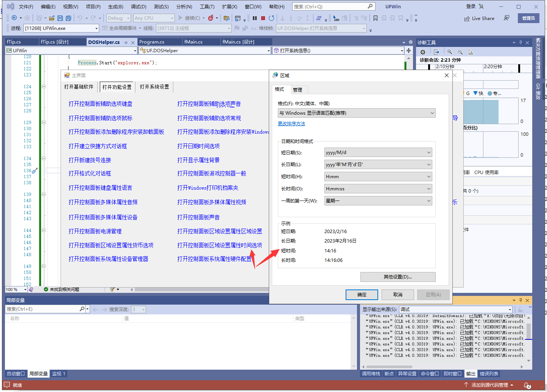
Task: Open the 文件(F) menu
Action: pos(26,6)
